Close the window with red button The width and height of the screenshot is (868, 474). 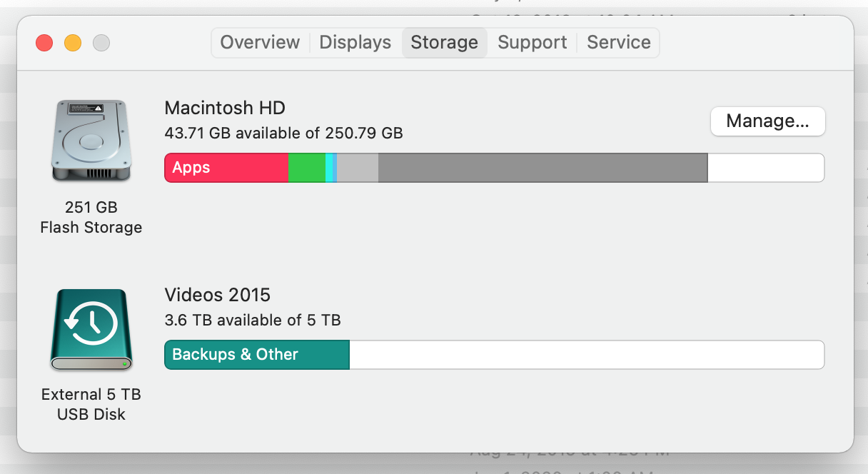pos(44,43)
